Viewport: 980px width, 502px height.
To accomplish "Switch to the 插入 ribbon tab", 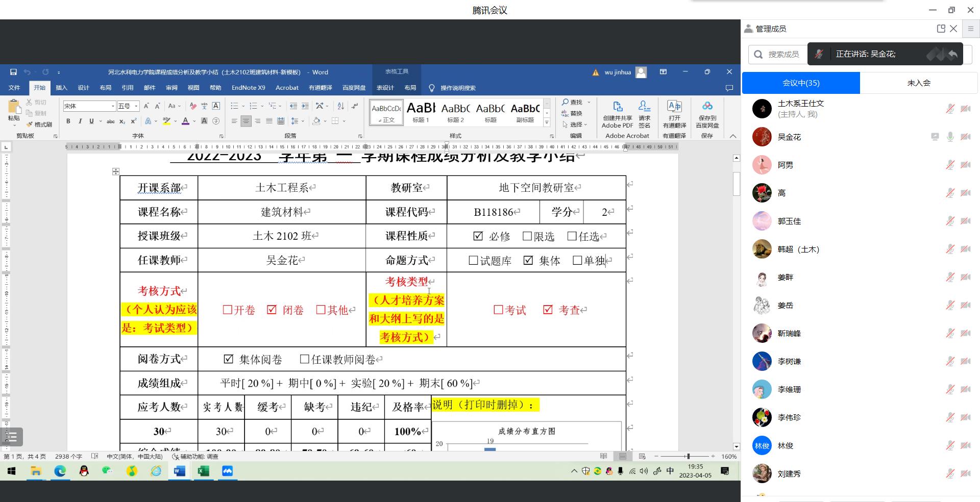I will pyautogui.click(x=61, y=88).
